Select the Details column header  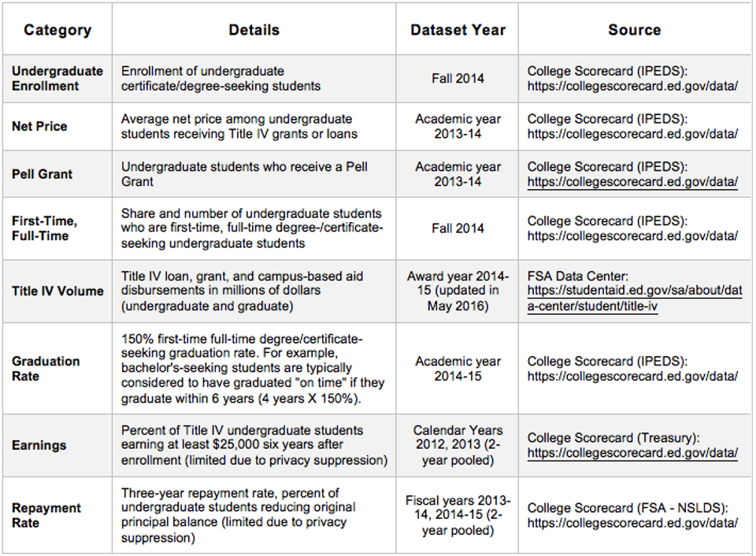click(x=254, y=30)
